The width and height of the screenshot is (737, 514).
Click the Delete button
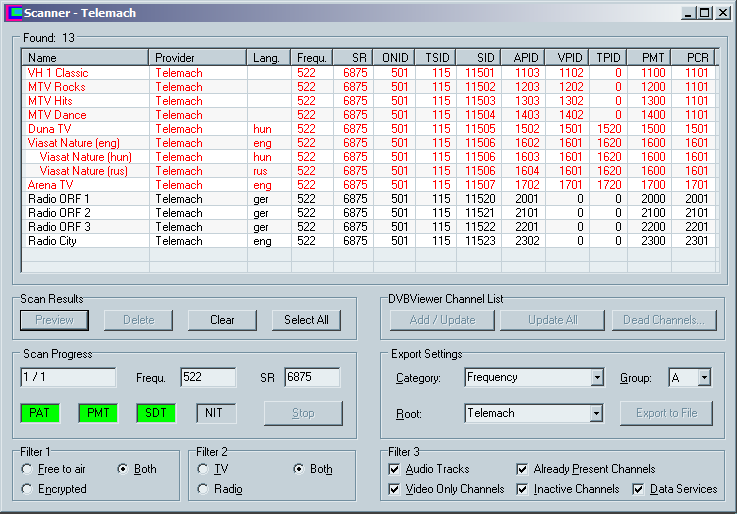tap(139, 320)
